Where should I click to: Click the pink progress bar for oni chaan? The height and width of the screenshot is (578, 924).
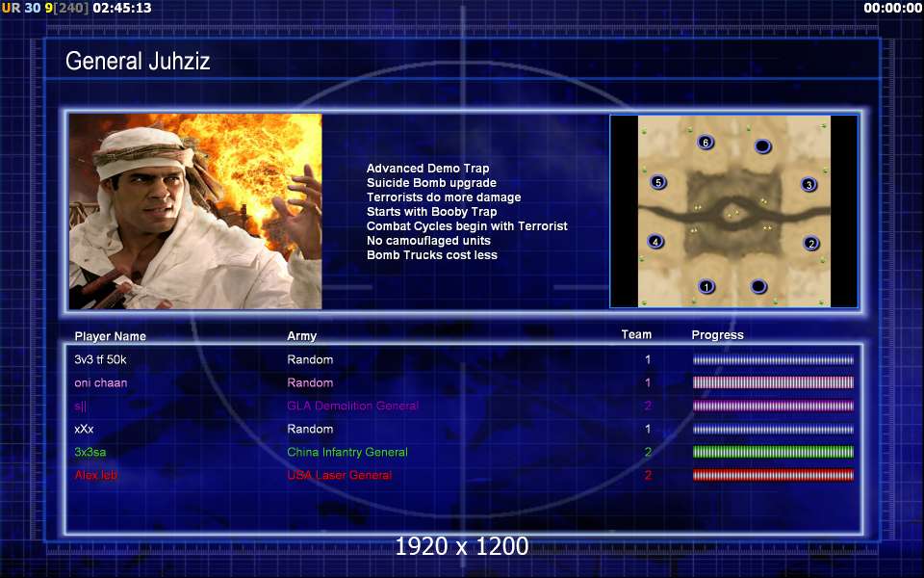pyautogui.click(x=773, y=382)
